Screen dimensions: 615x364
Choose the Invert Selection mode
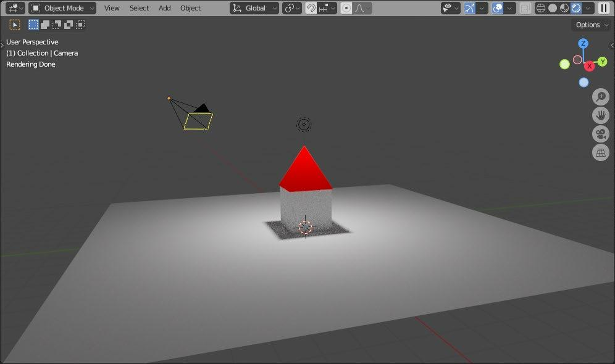[69, 25]
